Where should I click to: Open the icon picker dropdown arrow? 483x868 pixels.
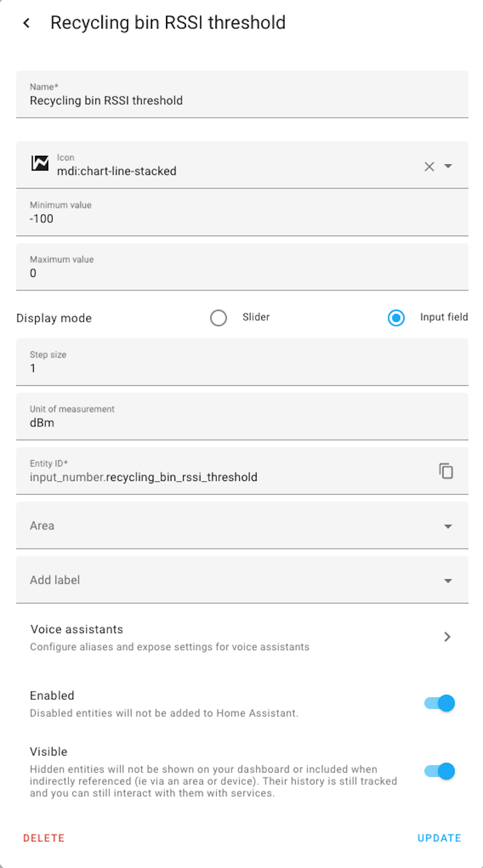[448, 166]
